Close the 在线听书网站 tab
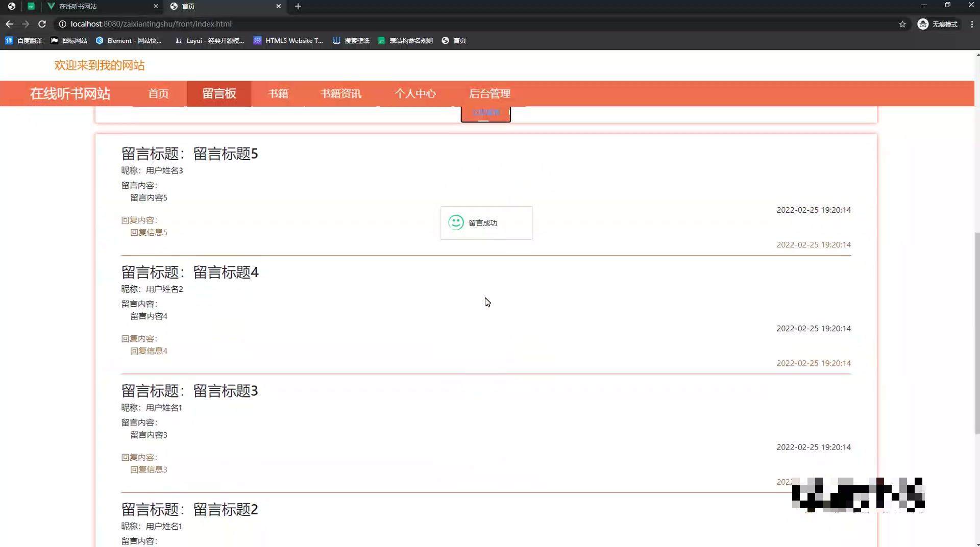 [x=156, y=6]
